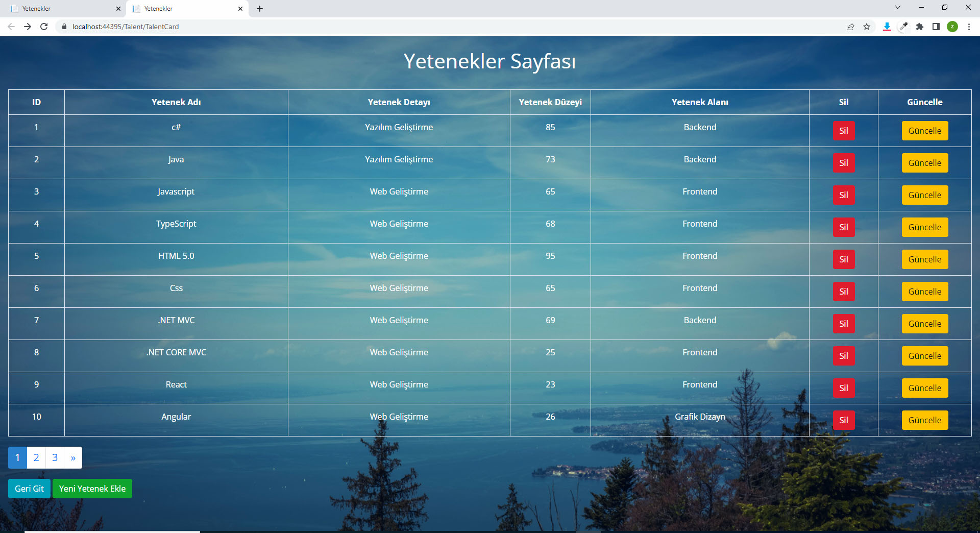Go to pagination page 3
The width and height of the screenshot is (980, 533).
coord(55,457)
